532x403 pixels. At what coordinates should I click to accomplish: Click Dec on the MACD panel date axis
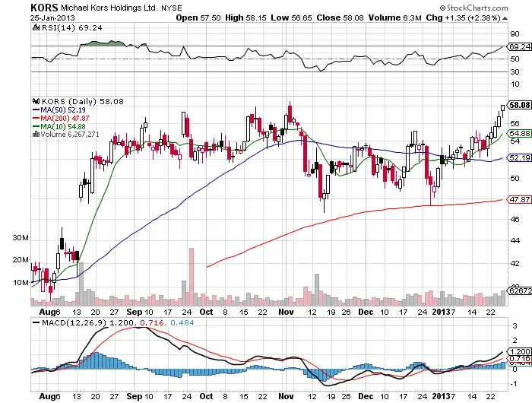pos(366,396)
